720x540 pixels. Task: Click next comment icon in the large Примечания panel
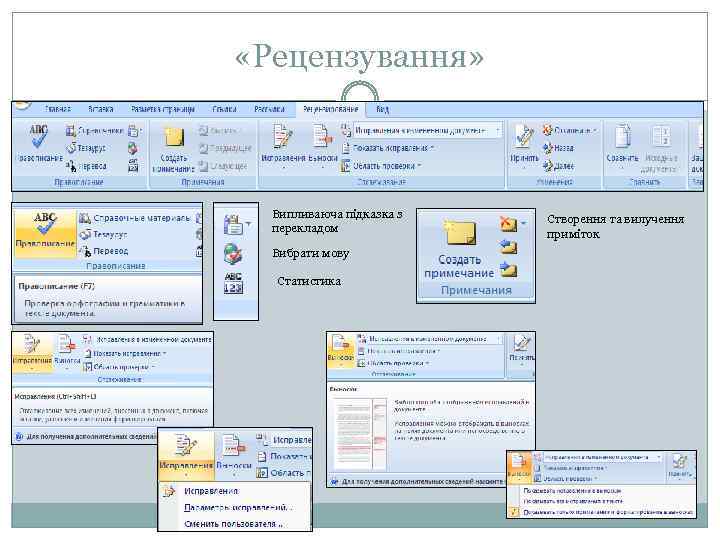[508, 269]
